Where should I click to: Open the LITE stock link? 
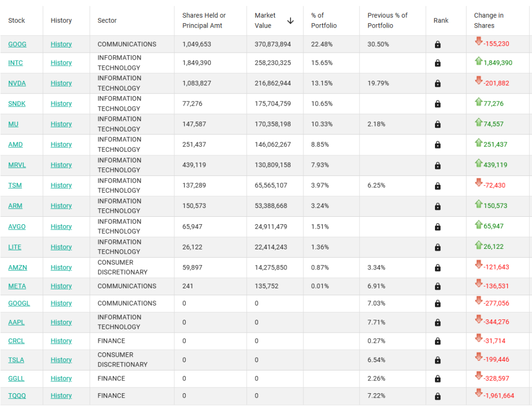pyautogui.click(x=15, y=247)
